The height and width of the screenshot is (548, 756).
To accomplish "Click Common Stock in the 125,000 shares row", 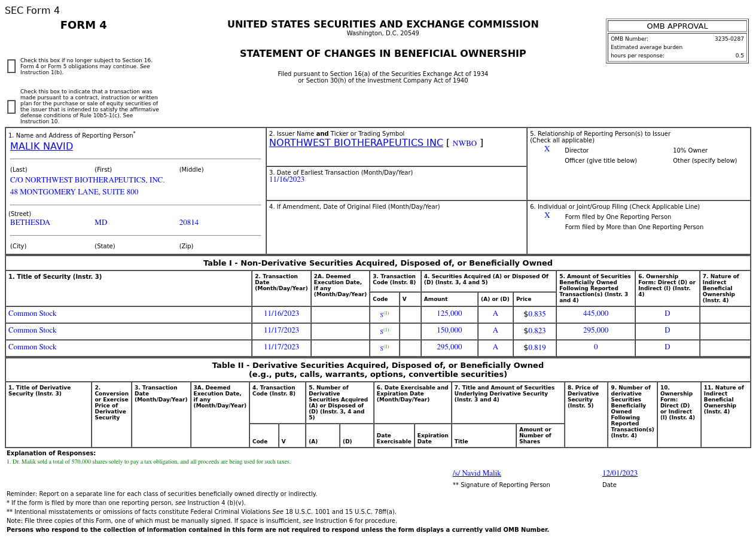I will click(x=32, y=313).
